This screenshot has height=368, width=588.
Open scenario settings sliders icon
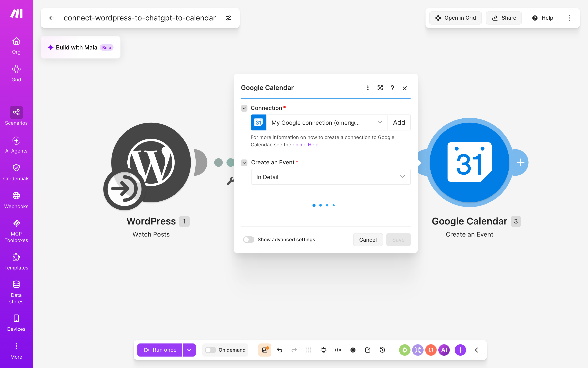click(x=228, y=18)
